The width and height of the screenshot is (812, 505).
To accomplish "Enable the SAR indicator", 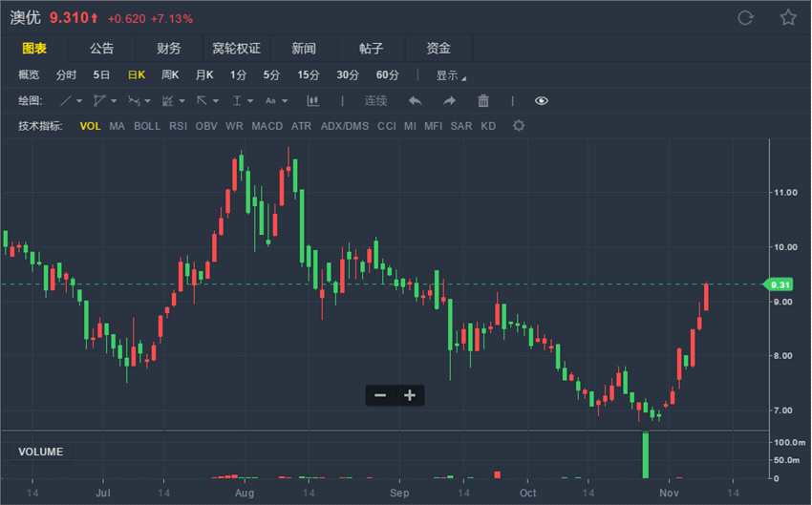I will pos(460,126).
